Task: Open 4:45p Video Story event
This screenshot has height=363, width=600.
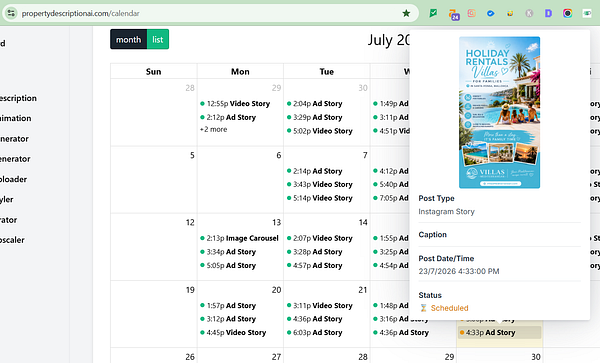Action: click(233, 333)
